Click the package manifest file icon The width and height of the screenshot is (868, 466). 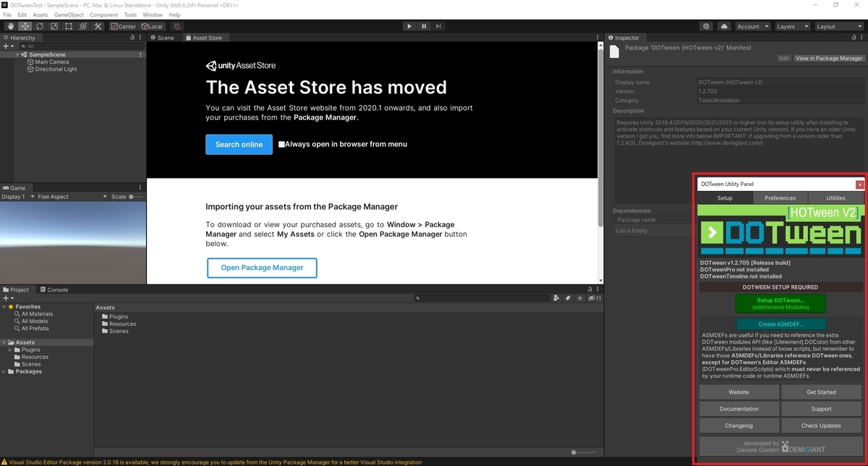(615, 51)
